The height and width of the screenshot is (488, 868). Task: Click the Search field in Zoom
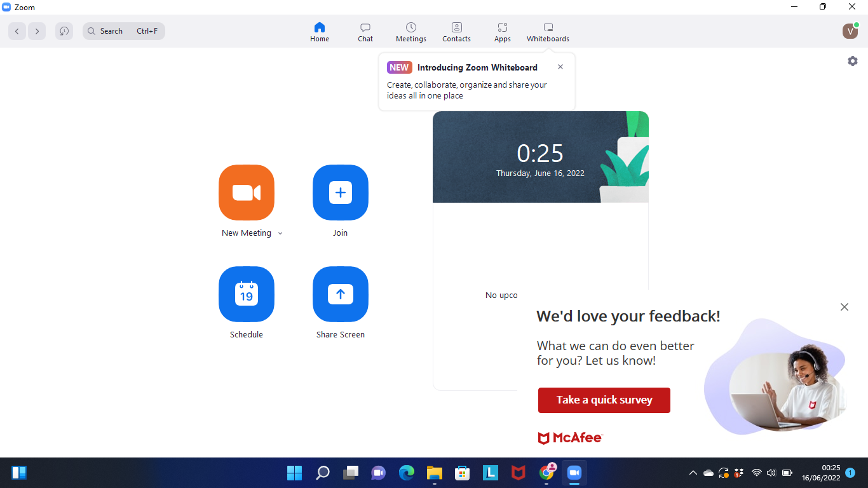pyautogui.click(x=124, y=31)
